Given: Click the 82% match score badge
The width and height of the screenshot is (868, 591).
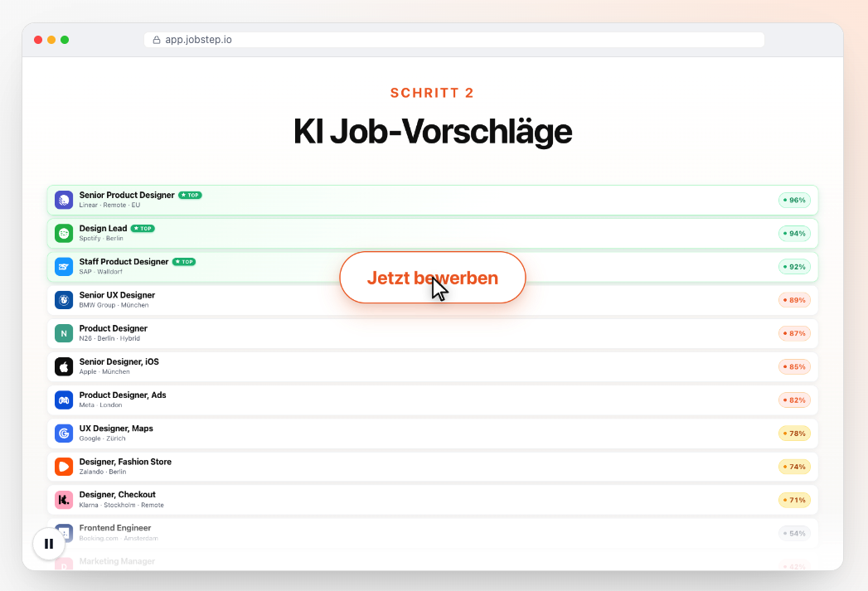Looking at the screenshot, I should coord(794,400).
